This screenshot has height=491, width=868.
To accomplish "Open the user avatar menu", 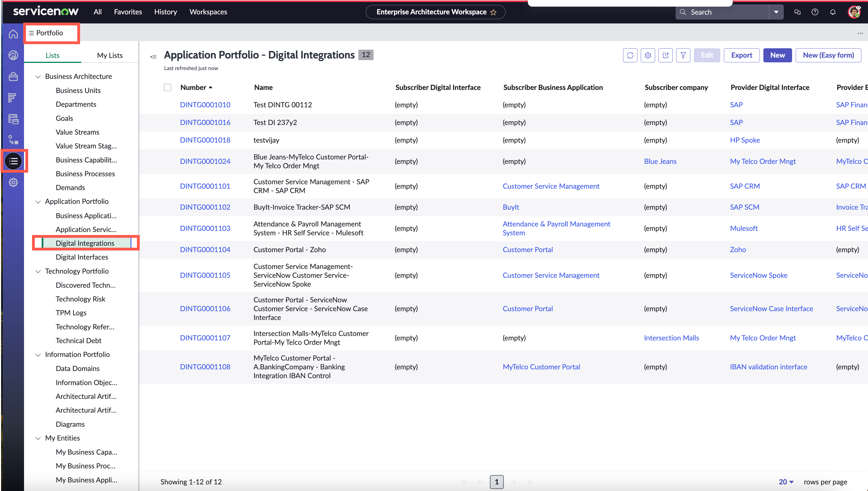I will [854, 12].
